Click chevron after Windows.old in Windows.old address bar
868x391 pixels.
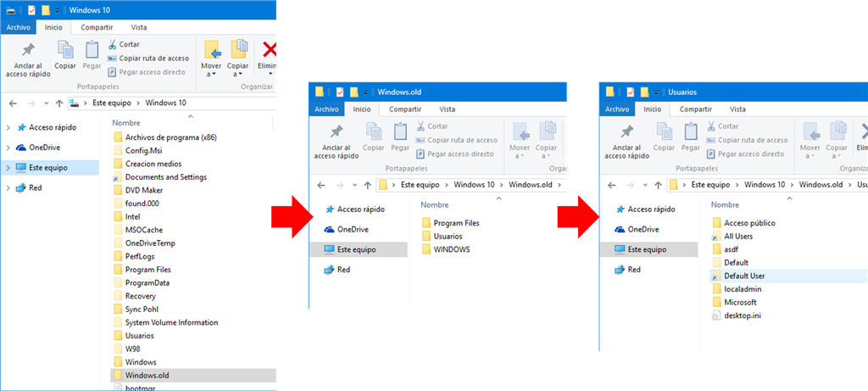(559, 185)
